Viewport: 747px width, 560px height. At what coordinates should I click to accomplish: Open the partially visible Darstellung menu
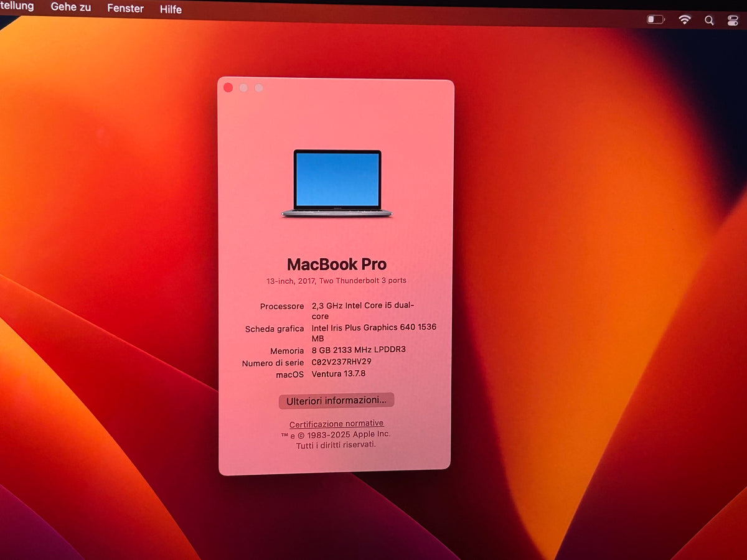17,6
